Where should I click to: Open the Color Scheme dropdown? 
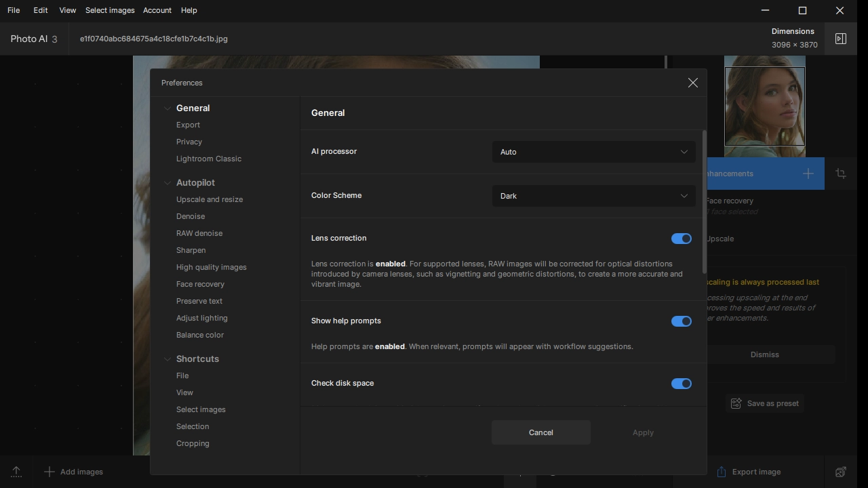tap(593, 196)
